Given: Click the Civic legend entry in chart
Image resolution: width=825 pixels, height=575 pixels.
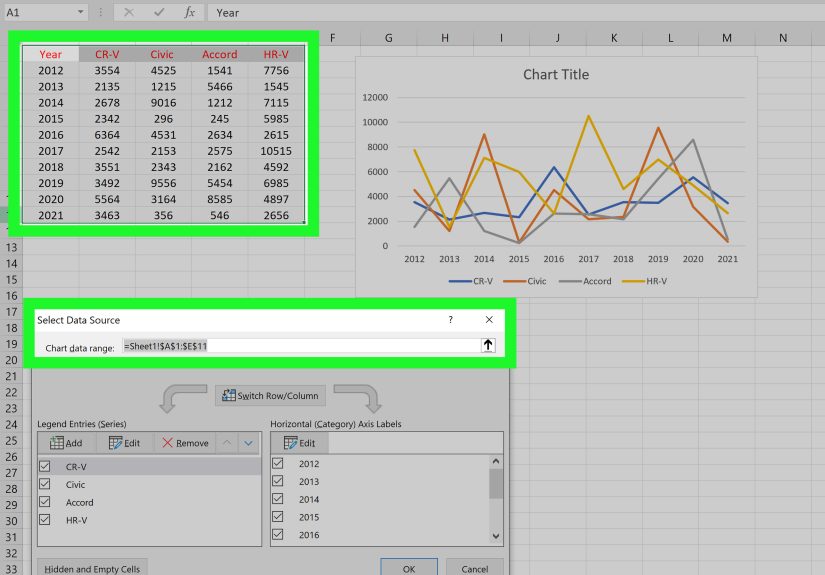Looking at the screenshot, I should coord(525,281).
